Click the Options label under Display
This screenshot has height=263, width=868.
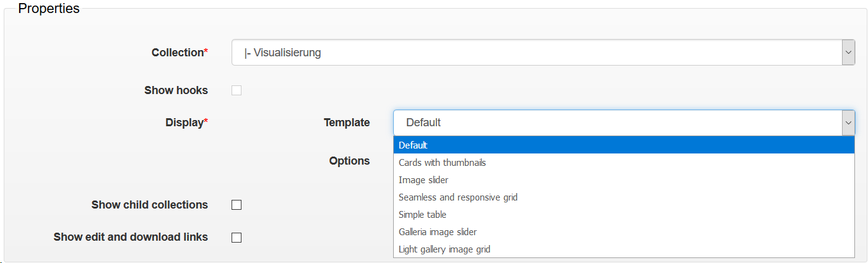click(x=349, y=161)
